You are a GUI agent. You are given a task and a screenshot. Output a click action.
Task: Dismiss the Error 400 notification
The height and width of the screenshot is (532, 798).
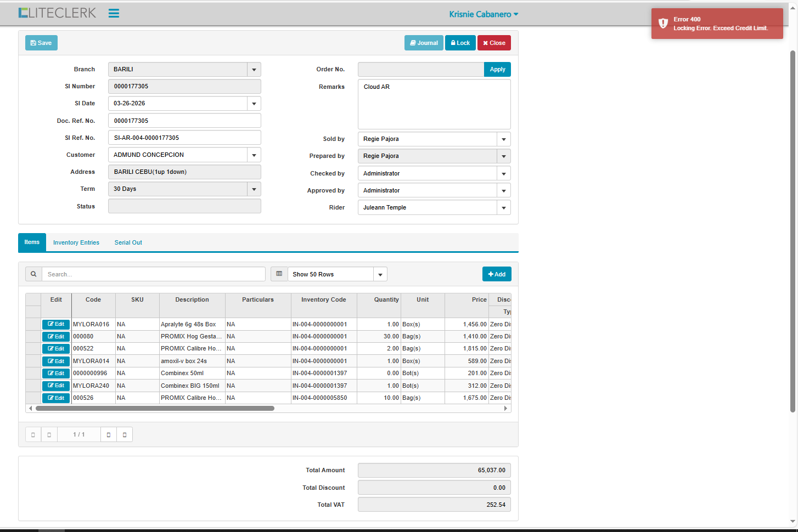click(x=717, y=24)
